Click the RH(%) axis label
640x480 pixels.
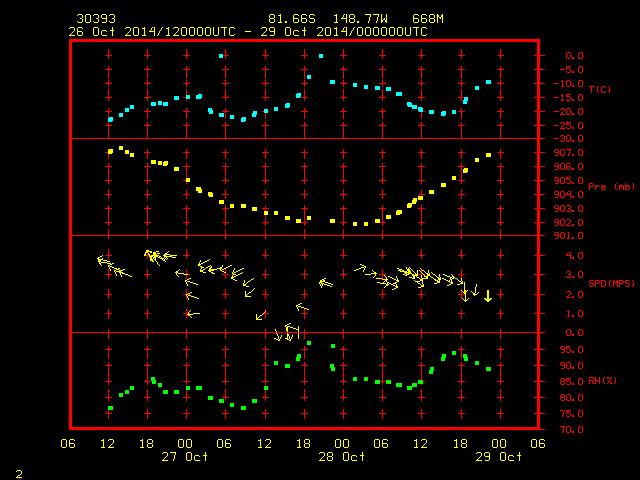pos(602,381)
